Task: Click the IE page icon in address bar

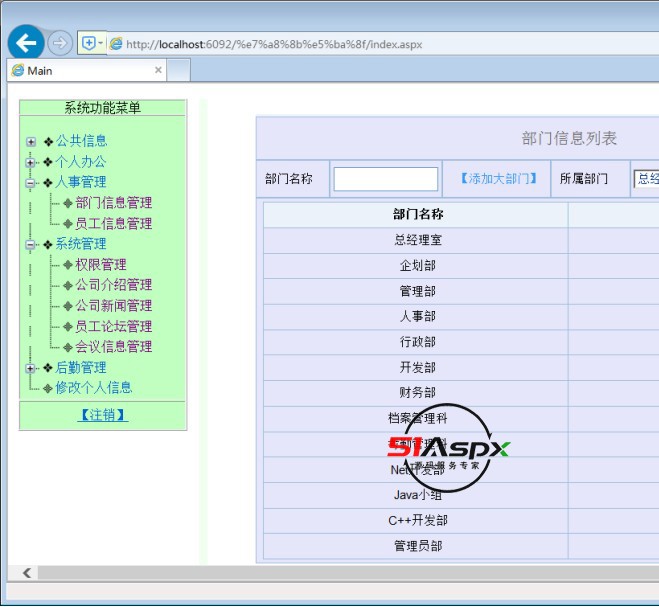Action: (x=116, y=44)
